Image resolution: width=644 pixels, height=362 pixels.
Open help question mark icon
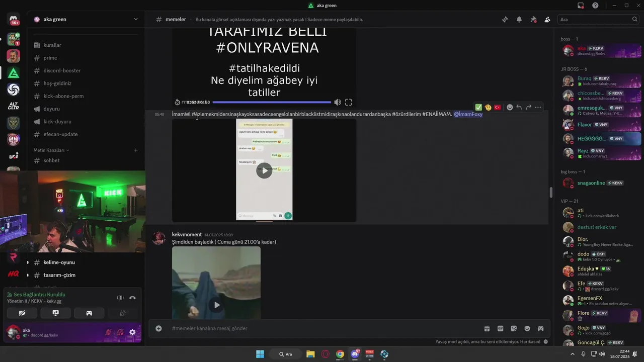(595, 6)
